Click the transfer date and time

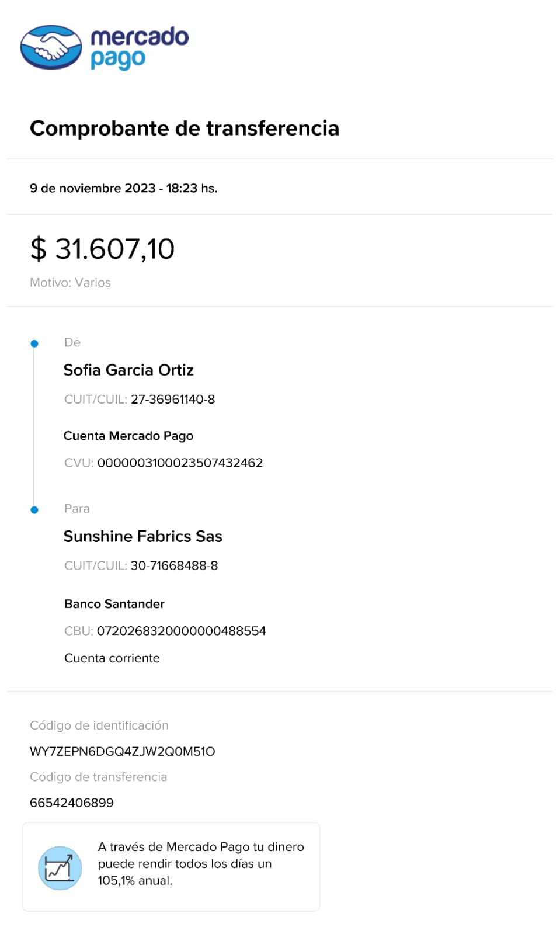click(123, 188)
